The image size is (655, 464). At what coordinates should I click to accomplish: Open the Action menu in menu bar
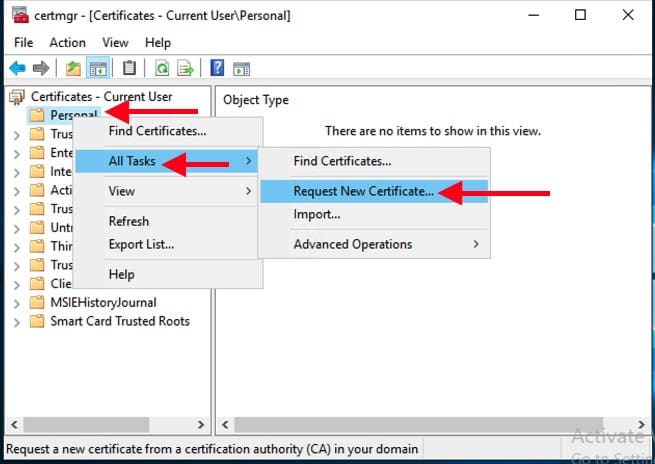pos(67,43)
